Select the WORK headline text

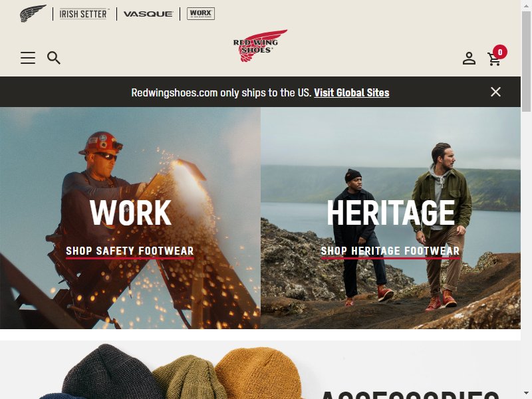[x=130, y=213]
